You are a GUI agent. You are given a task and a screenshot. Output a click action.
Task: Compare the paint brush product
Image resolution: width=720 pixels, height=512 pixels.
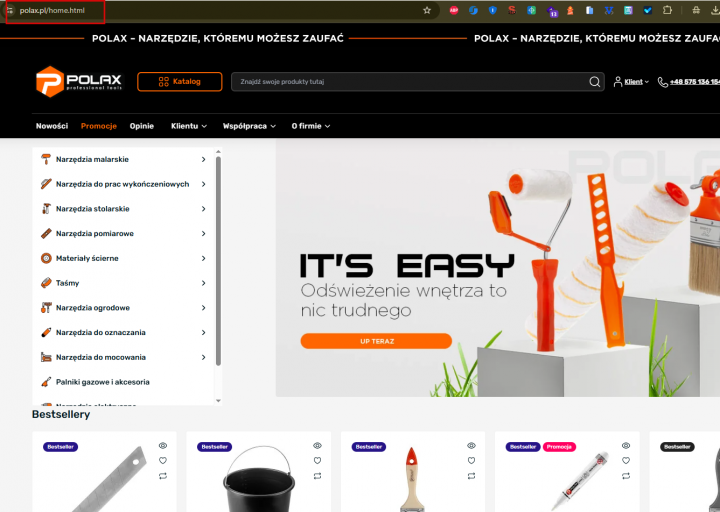point(472,476)
